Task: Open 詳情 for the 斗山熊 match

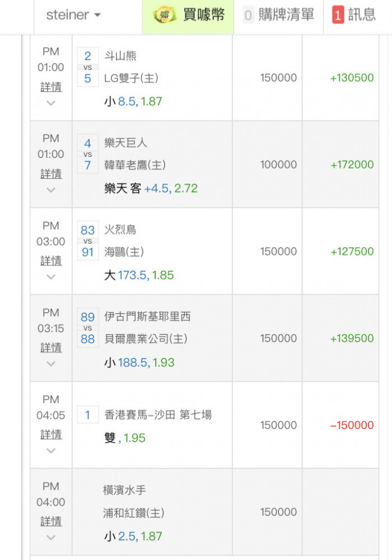Action: point(51,87)
